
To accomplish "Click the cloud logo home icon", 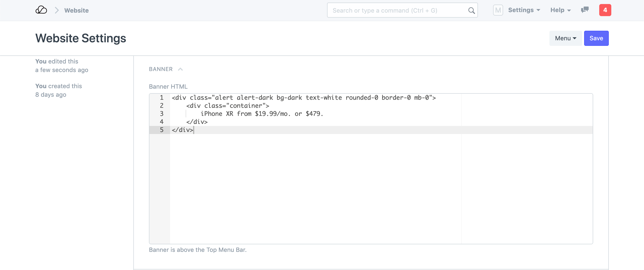I will [x=41, y=10].
